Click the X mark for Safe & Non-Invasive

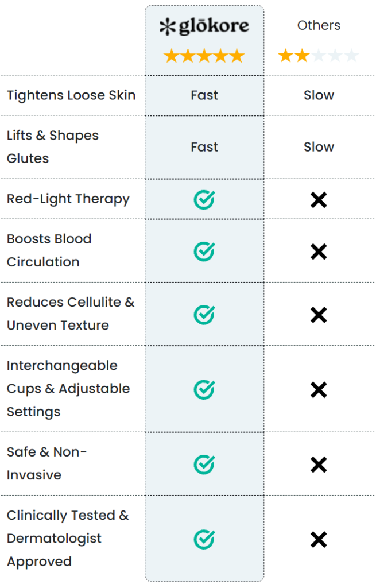(319, 465)
